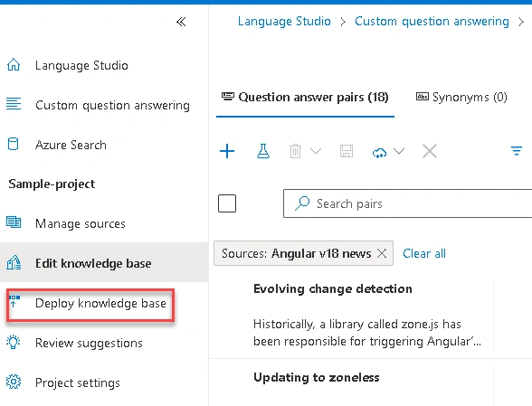Tick the select-all pairs checkbox
The width and height of the screenshot is (532, 406).
227,203
